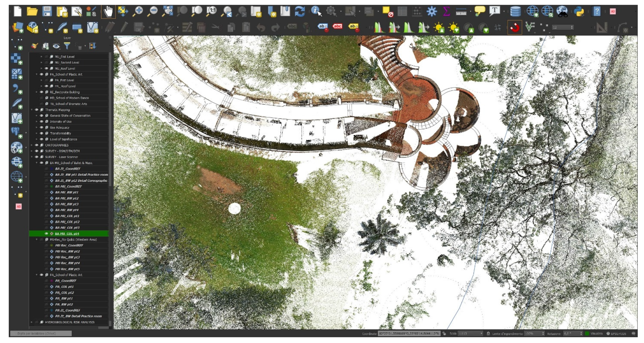The width and height of the screenshot is (644, 343).
Task: Open the Scala scale dropdown
Action: [482, 334]
